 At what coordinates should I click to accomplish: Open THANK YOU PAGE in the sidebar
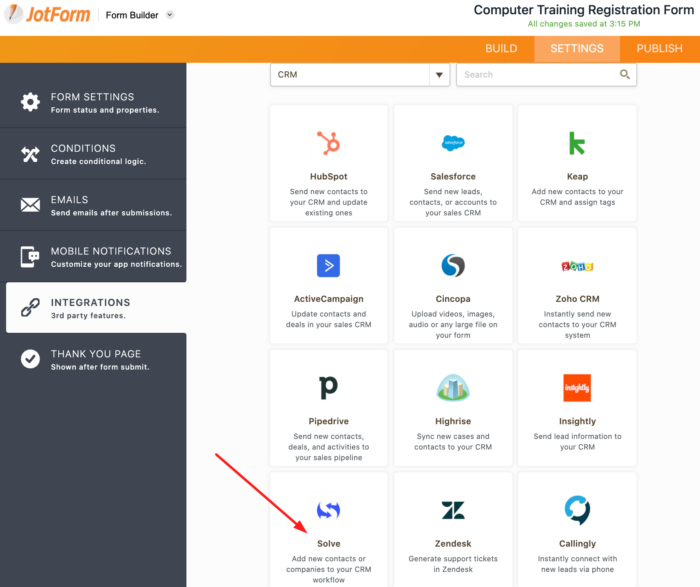point(93,359)
